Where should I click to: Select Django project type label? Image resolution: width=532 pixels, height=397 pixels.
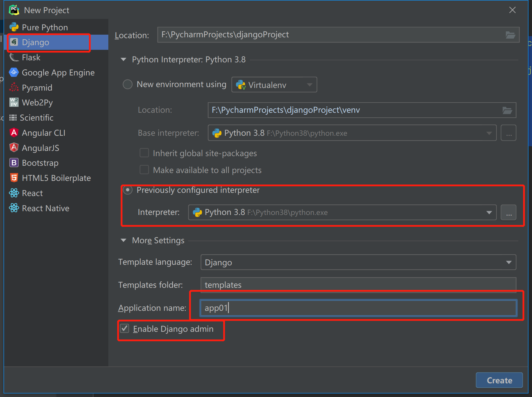36,42
